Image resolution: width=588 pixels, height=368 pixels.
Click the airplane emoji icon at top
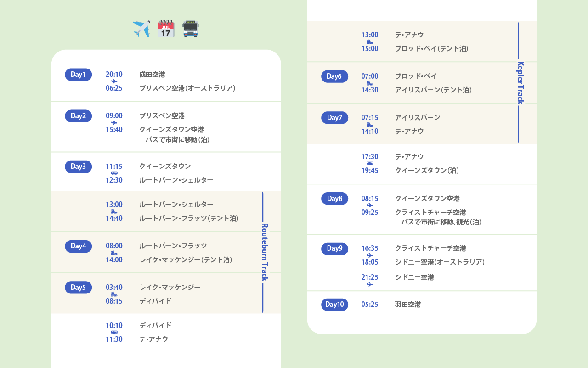click(141, 29)
